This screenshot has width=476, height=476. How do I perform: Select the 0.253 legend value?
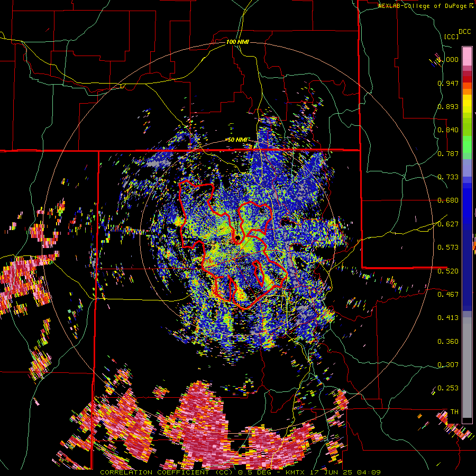448,388
